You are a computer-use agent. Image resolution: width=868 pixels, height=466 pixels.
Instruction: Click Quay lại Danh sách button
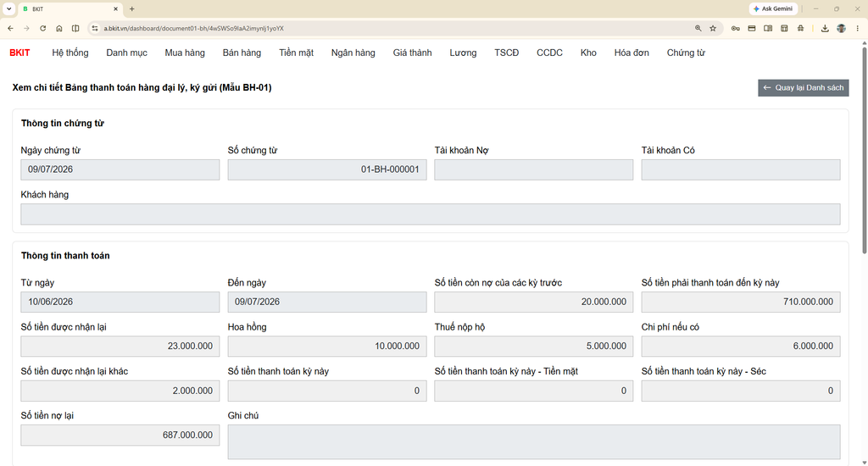(x=804, y=87)
